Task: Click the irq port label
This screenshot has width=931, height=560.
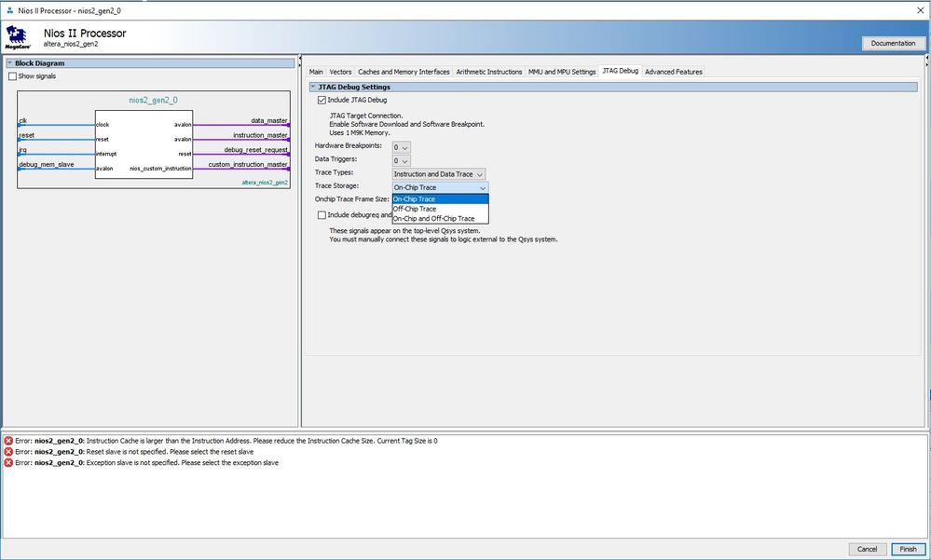Action: pyautogui.click(x=22, y=150)
